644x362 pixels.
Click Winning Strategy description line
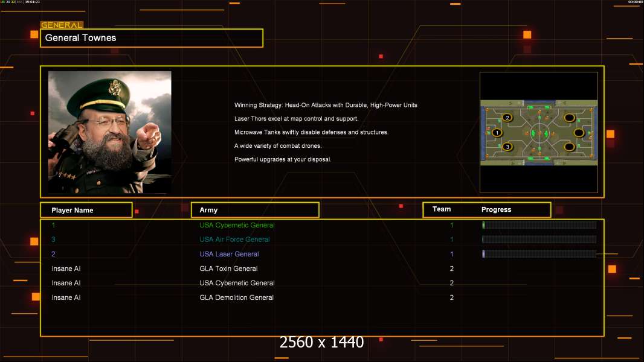(x=326, y=105)
